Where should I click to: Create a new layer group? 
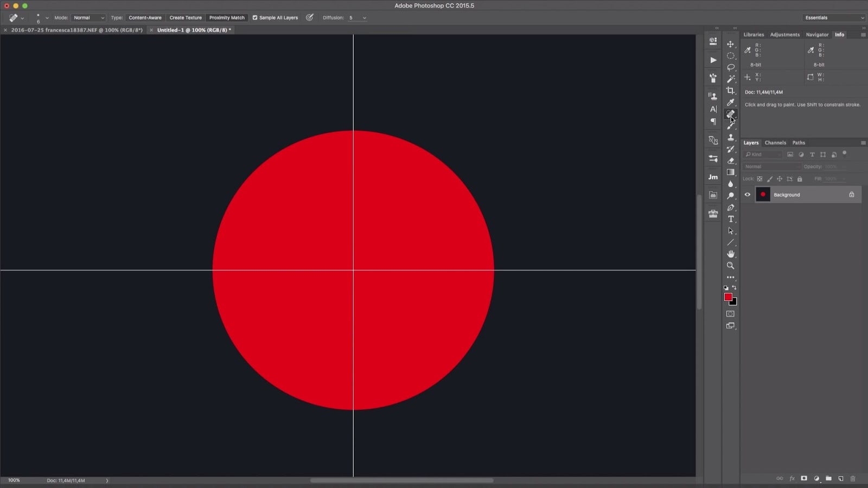(x=828, y=478)
